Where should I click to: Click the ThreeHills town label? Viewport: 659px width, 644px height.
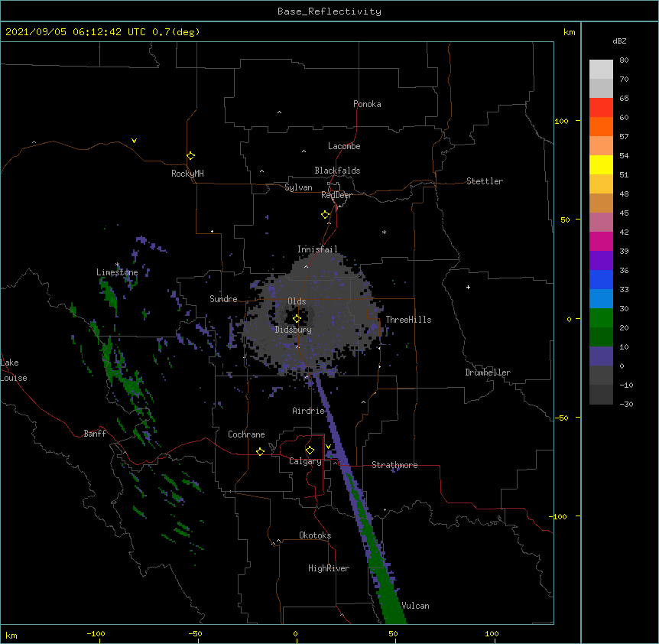pos(408,320)
